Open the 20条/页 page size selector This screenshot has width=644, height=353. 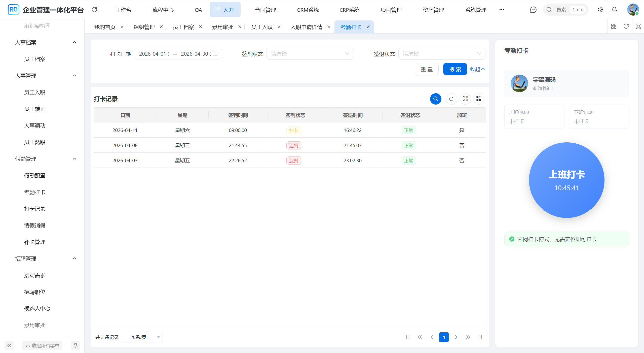[x=142, y=337]
